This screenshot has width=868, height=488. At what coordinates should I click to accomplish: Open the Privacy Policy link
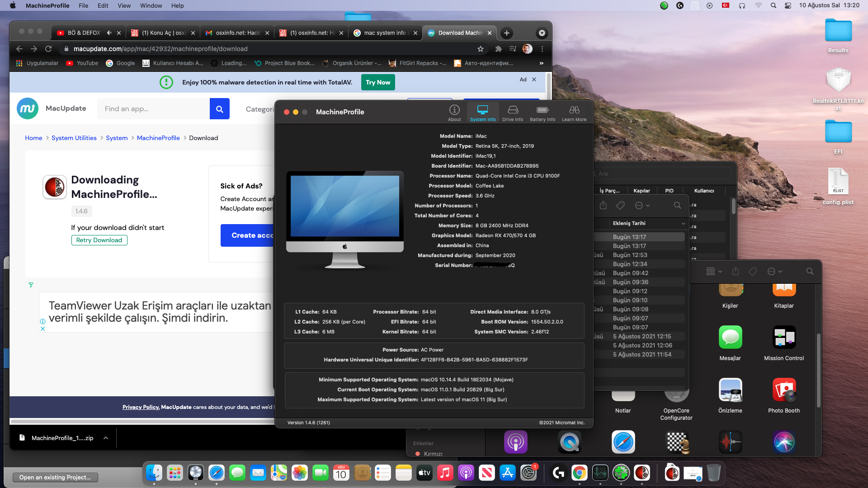[x=141, y=407]
